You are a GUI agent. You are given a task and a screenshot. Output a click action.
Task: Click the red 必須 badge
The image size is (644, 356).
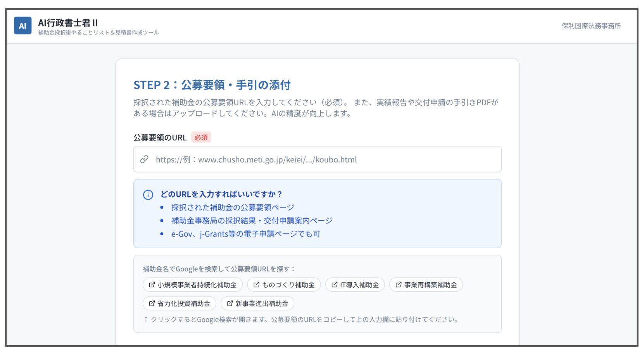pyautogui.click(x=201, y=138)
